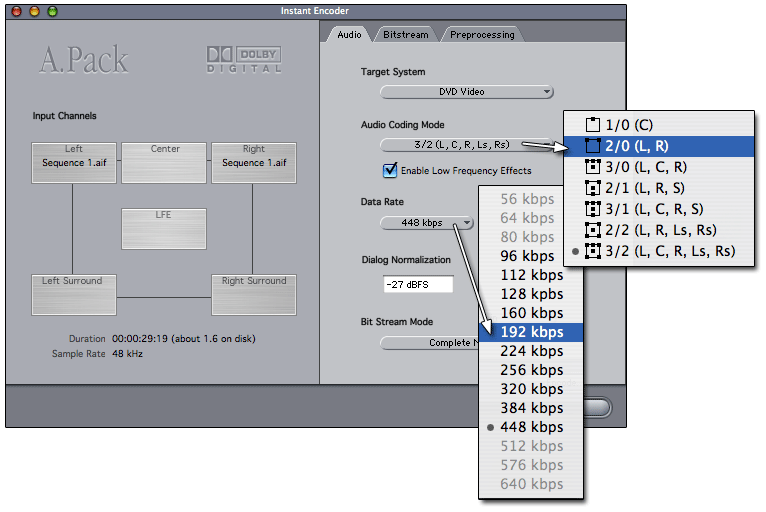This screenshot has height=512, width=766.
Task: Choose 160 kbps data rate
Action: [x=531, y=313]
